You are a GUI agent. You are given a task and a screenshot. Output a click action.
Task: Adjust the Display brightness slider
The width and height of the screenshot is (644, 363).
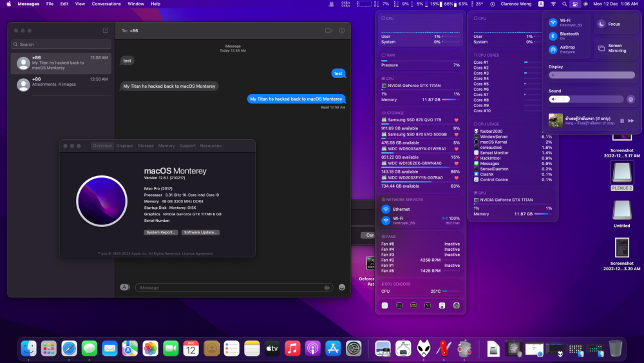click(592, 75)
